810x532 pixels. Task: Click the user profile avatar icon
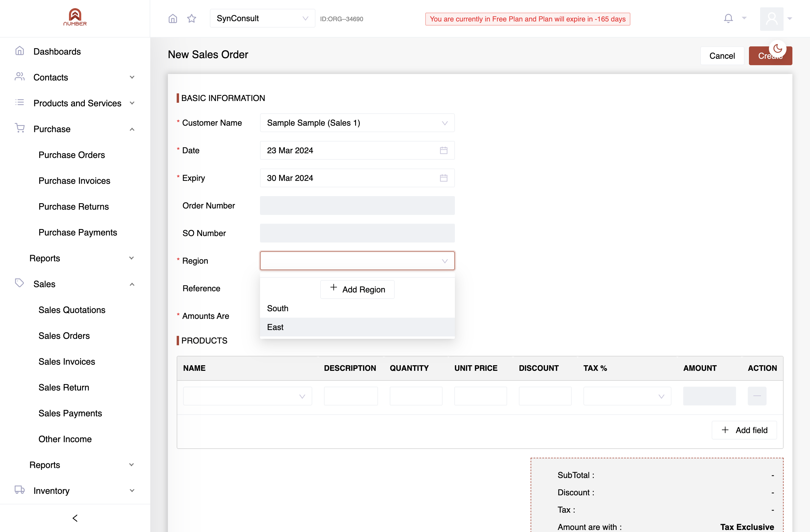(x=772, y=19)
